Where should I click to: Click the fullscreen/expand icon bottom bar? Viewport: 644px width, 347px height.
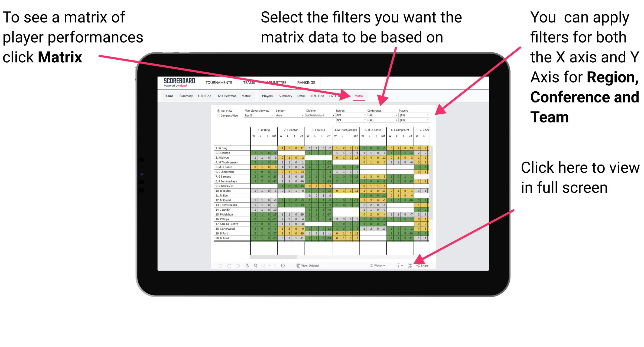click(410, 265)
